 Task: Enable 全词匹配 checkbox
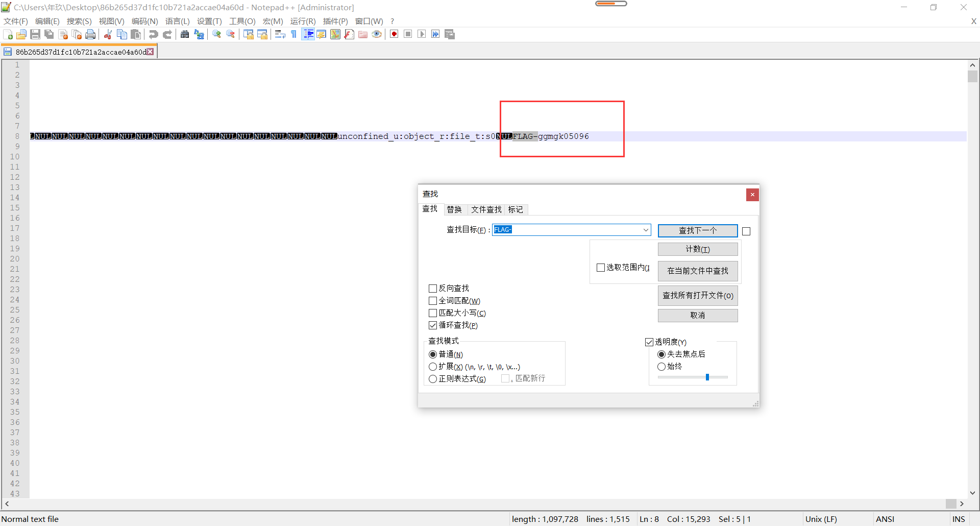pos(433,301)
